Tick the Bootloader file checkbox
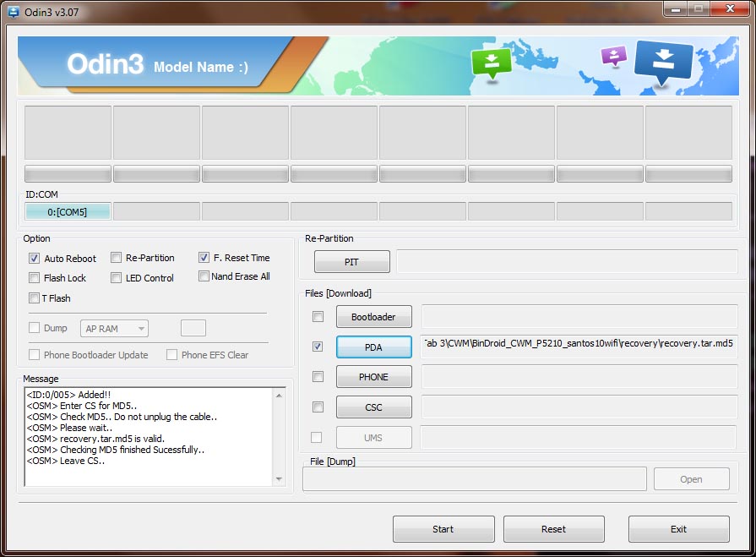The image size is (756, 557). tap(318, 316)
